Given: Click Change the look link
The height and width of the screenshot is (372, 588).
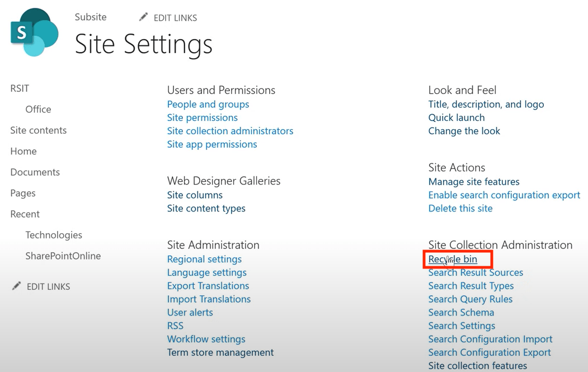Looking at the screenshot, I should point(464,131).
